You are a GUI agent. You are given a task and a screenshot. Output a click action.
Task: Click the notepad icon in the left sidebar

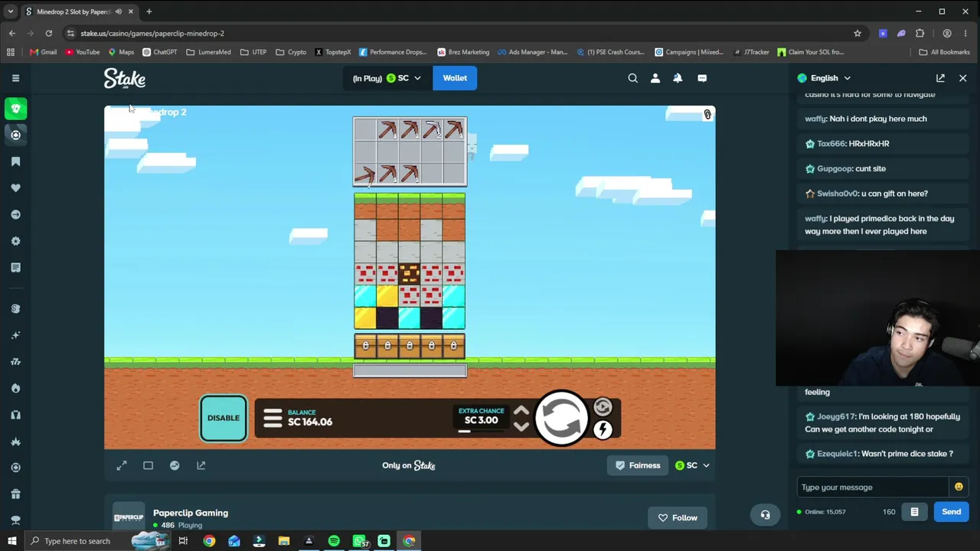(x=15, y=268)
